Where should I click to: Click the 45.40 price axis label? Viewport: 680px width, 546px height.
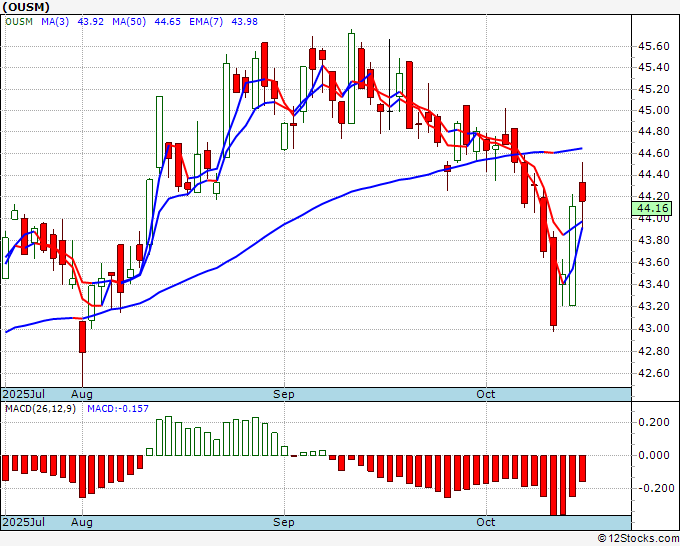point(653,68)
